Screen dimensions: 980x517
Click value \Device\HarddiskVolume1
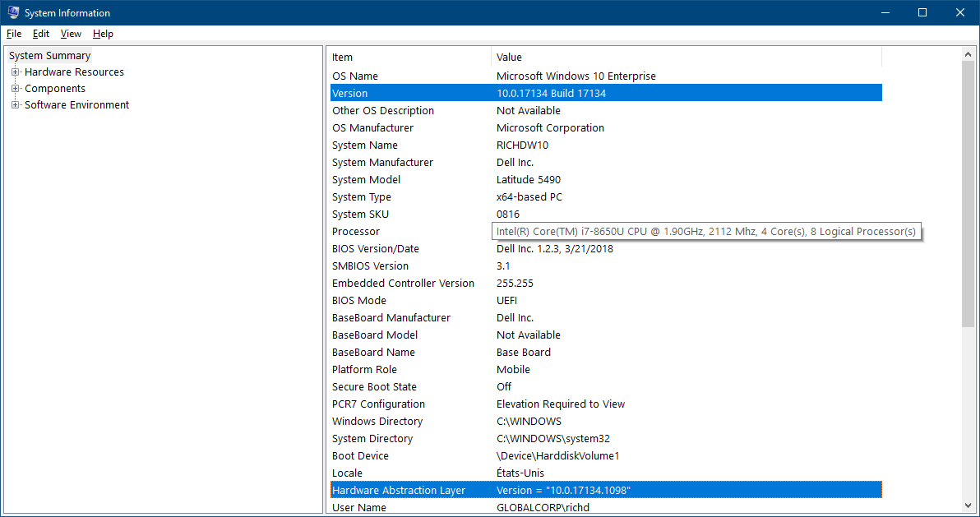click(x=558, y=456)
